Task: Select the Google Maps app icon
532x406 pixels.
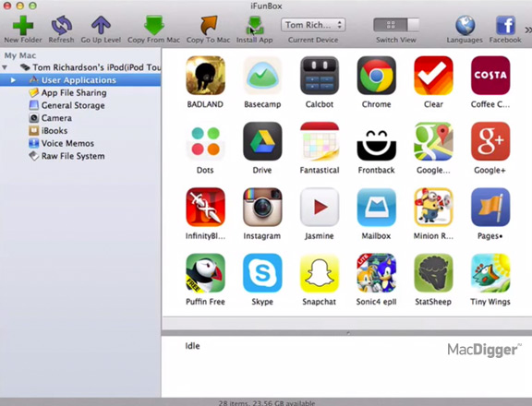Action: tap(433, 141)
